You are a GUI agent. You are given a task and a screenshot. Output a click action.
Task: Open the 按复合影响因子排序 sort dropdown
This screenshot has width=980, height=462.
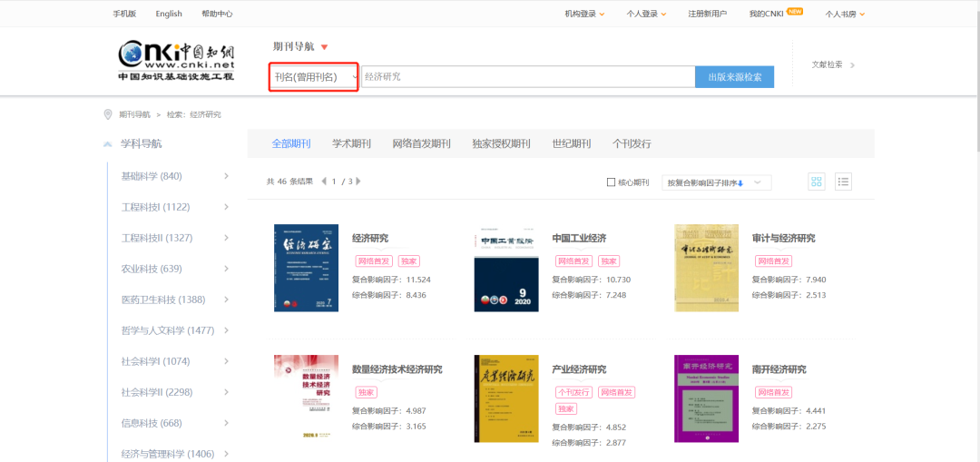716,182
